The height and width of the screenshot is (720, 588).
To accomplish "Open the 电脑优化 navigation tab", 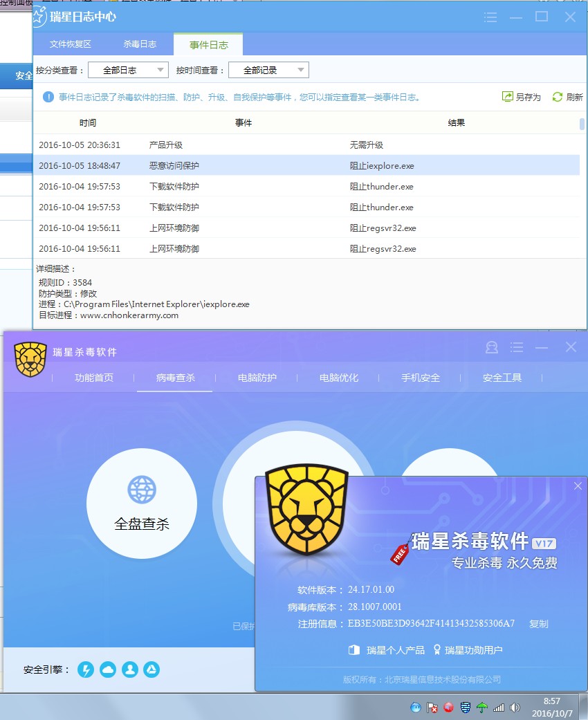I will 339,378.
